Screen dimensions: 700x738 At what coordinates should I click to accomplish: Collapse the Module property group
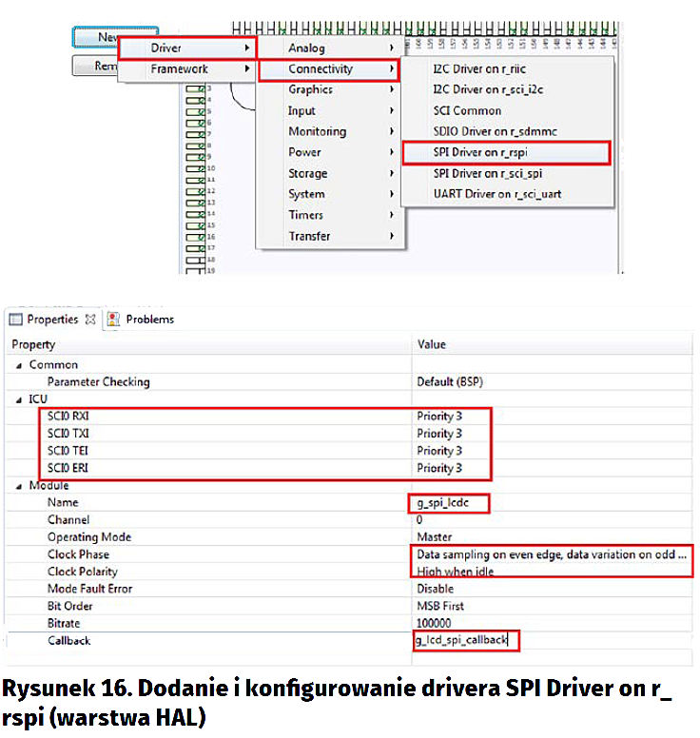pos(19,486)
